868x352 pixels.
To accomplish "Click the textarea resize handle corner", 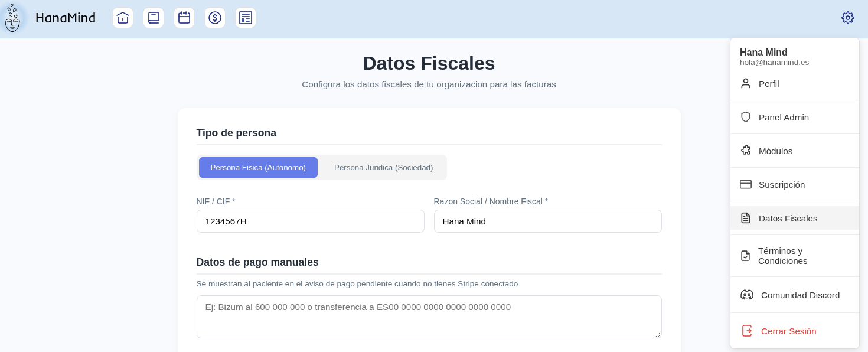I will [658, 334].
